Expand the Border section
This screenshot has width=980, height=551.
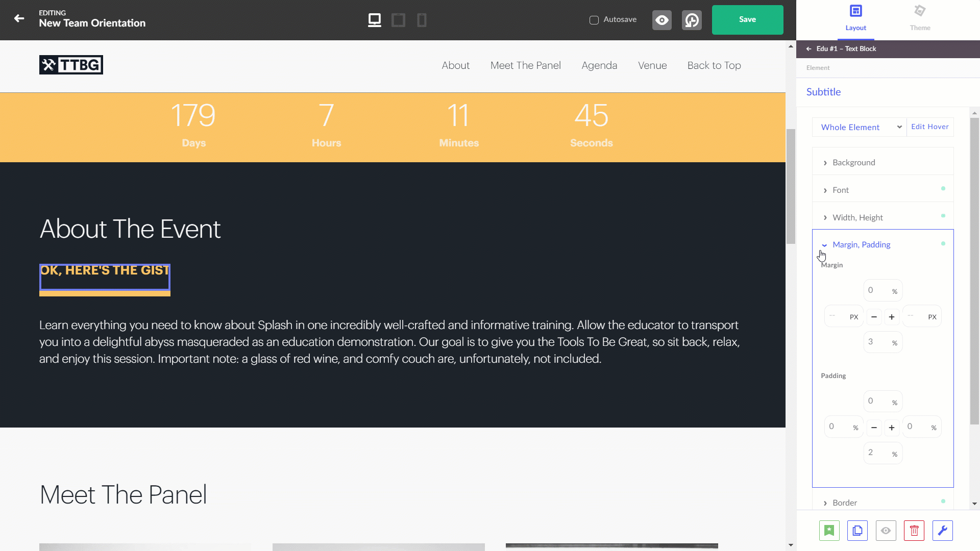[883, 503]
